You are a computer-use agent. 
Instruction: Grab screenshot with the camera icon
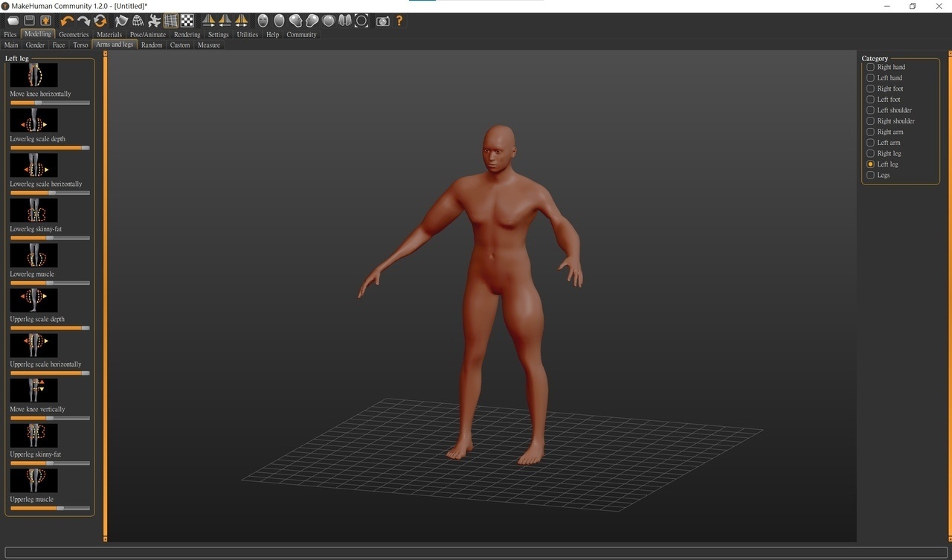point(382,21)
